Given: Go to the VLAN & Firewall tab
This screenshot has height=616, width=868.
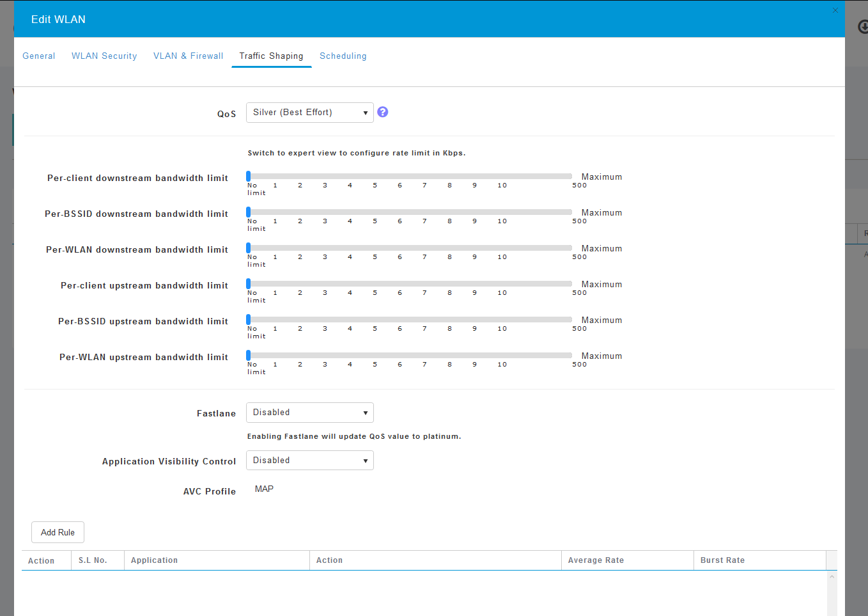Looking at the screenshot, I should (188, 56).
